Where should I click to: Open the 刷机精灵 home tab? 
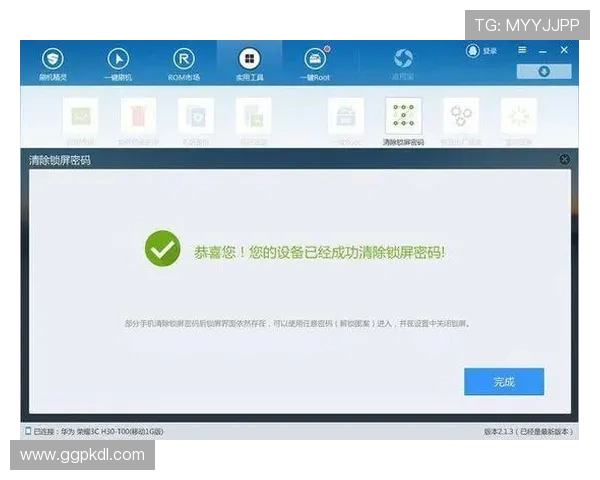coord(53,64)
